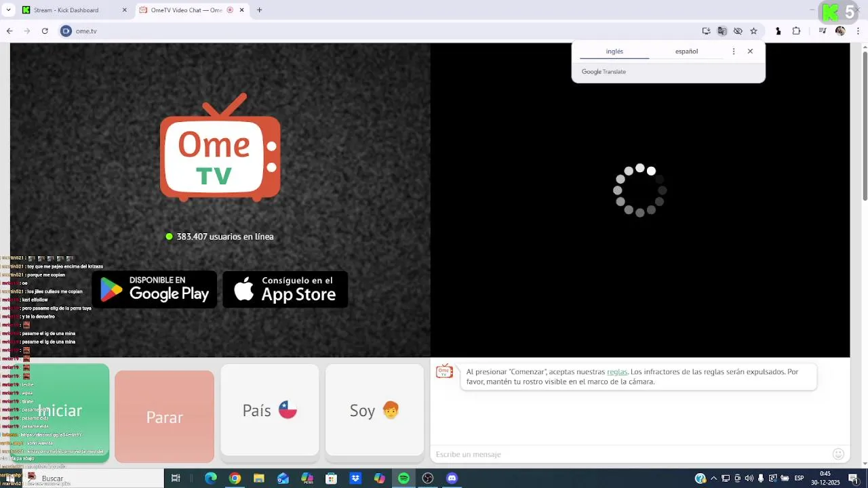Open the Soy gender selector
This screenshot has width=868, height=488.
(x=374, y=410)
